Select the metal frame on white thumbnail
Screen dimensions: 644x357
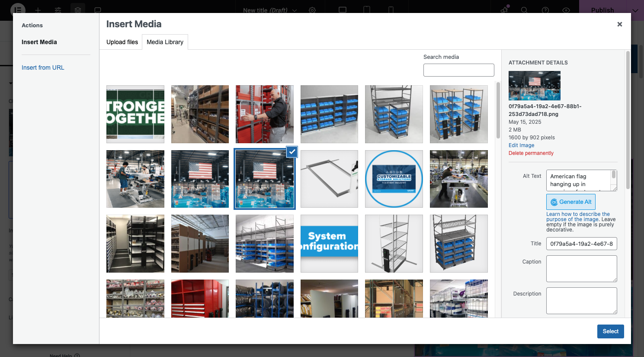[329, 179]
